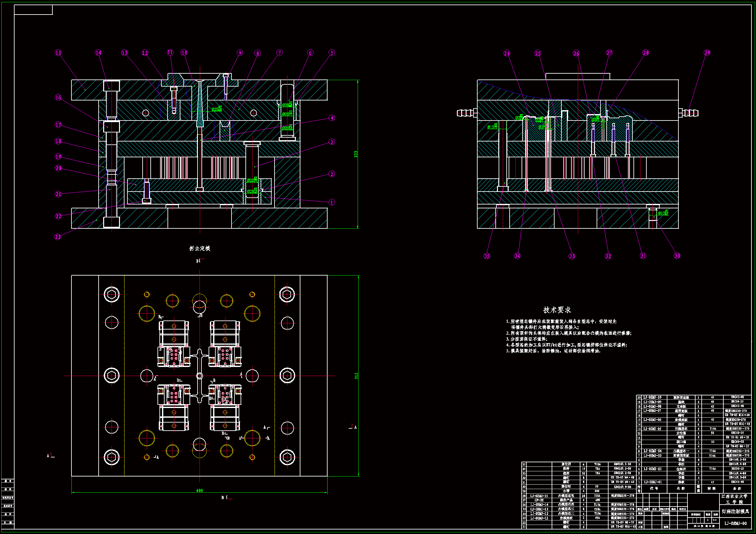
Task: Select balloon callout number 9
Action: click(x=240, y=53)
